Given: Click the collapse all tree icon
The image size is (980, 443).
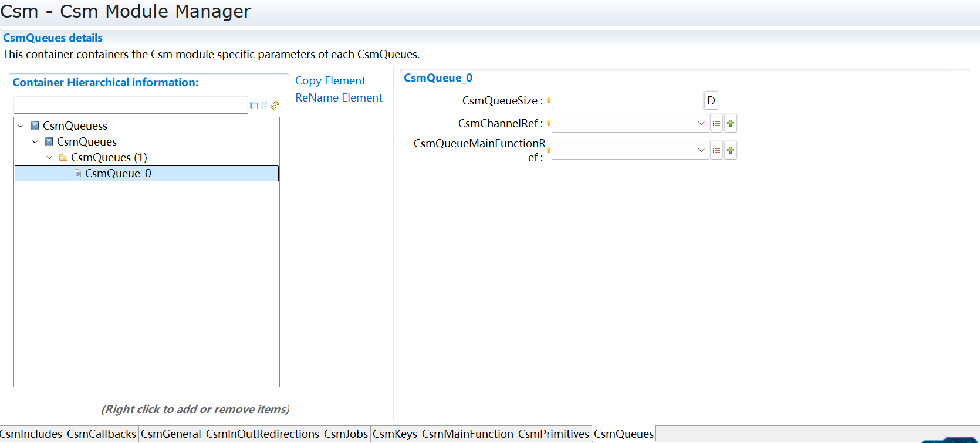Looking at the screenshot, I should 254,106.
